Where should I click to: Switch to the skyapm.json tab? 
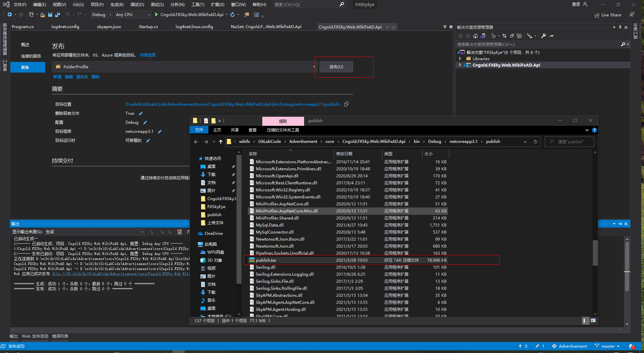tap(109, 27)
